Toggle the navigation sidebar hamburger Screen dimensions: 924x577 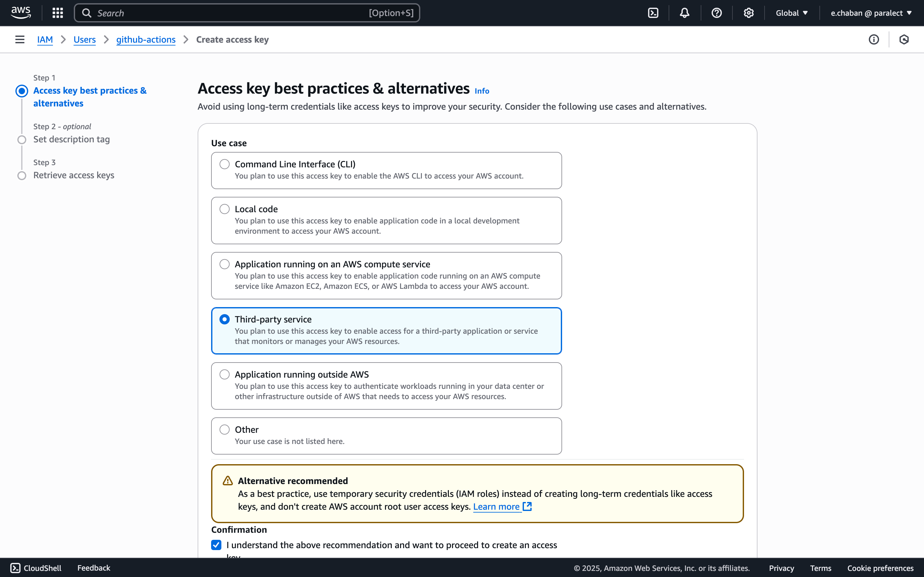point(20,39)
